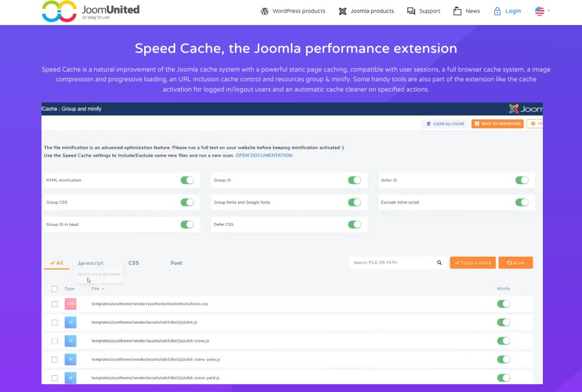This screenshot has height=392, width=582.
Task: Click the Joomla logo in dark header
Action: [526, 109]
